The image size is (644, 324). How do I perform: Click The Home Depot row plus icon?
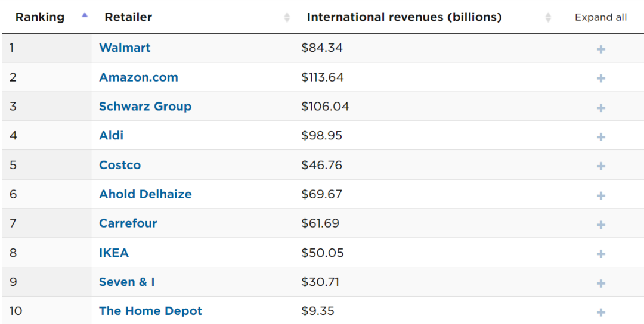(600, 311)
